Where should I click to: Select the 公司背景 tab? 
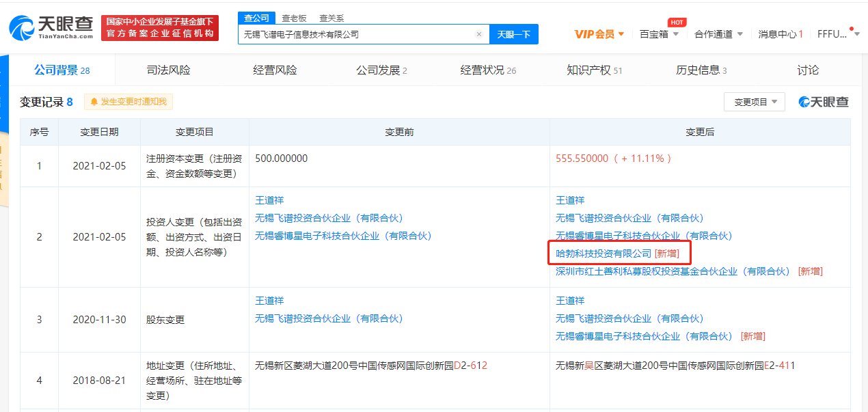coord(62,70)
